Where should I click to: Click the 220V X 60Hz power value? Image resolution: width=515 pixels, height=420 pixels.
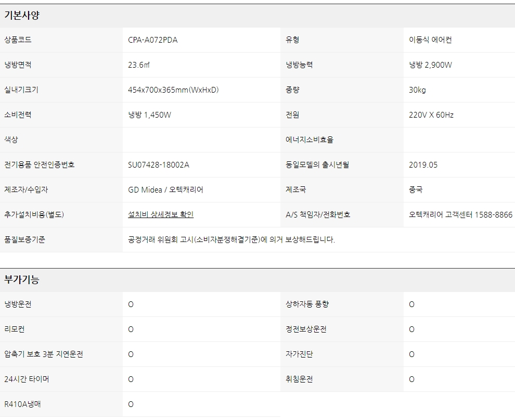(431, 115)
